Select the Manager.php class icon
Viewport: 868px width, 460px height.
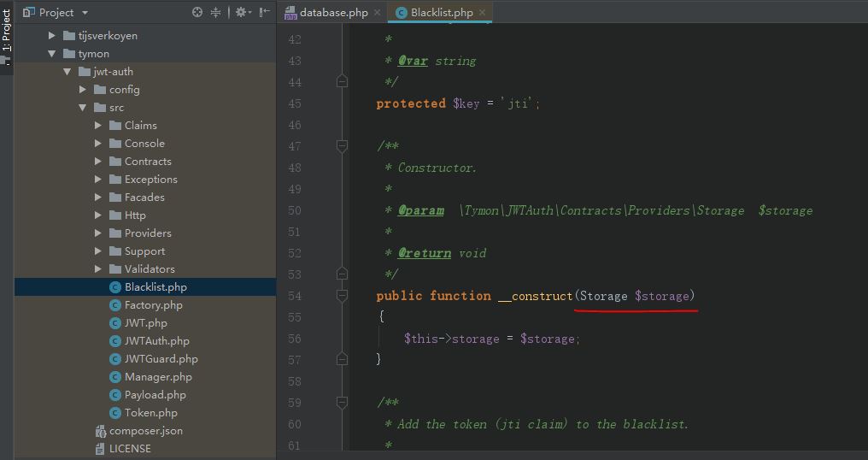pyautogui.click(x=115, y=377)
